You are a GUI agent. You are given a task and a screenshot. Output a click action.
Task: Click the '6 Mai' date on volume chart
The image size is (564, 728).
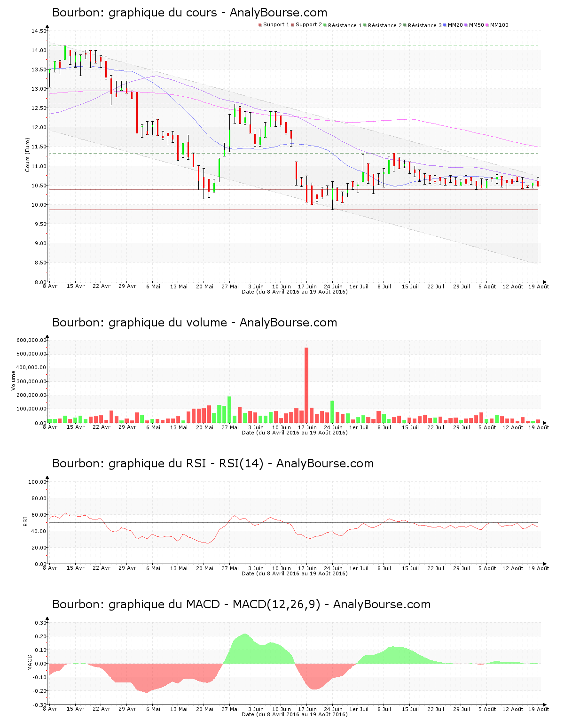coord(153,427)
